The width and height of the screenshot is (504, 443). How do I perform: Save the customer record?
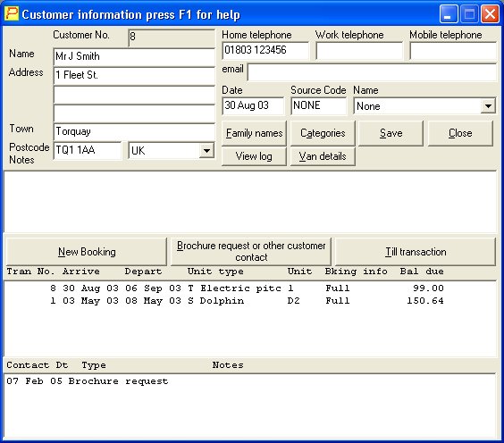(x=391, y=133)
